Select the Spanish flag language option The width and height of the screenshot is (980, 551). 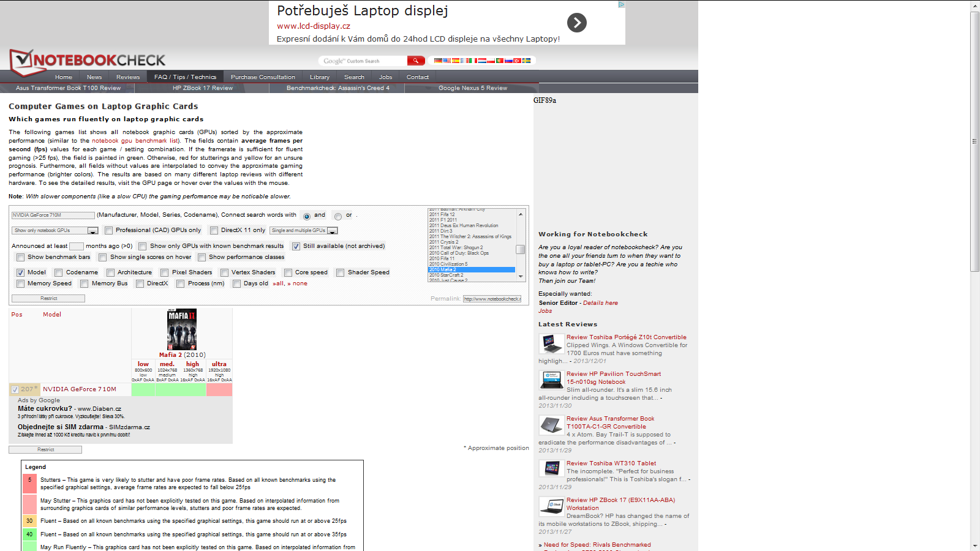pyautogui.click(x=456, y=61)
